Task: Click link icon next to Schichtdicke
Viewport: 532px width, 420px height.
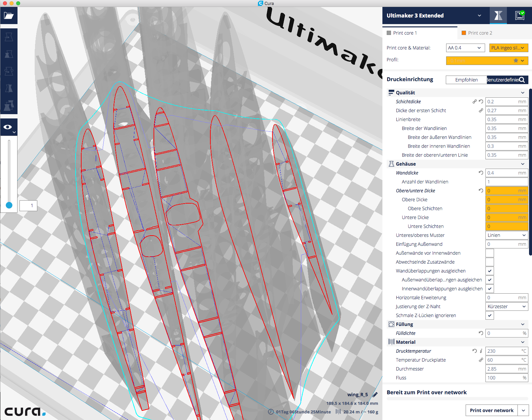Action: [x=475, y=102]
